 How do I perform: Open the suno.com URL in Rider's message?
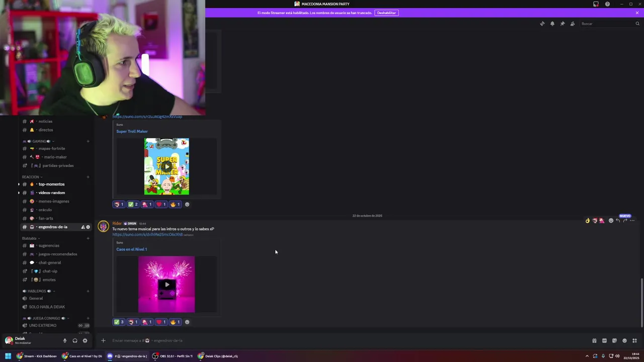147,234
